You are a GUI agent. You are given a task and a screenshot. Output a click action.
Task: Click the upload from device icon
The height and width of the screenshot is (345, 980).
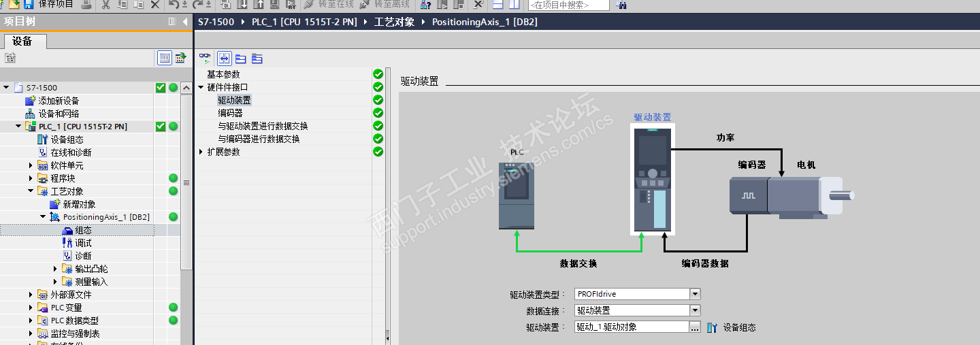click(259, 4)
